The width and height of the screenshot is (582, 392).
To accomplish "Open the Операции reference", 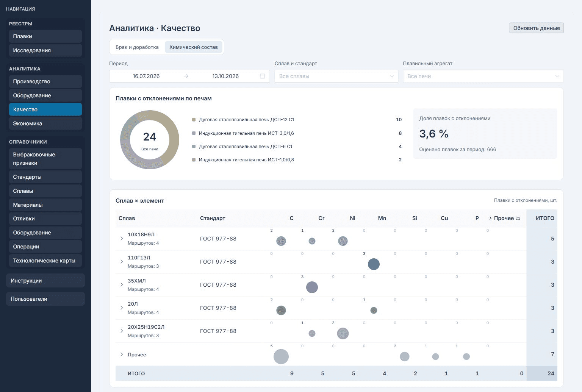I will point(45,247).
